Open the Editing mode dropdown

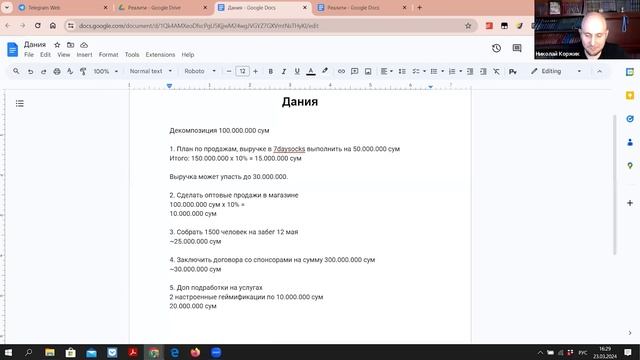point(556,71)
